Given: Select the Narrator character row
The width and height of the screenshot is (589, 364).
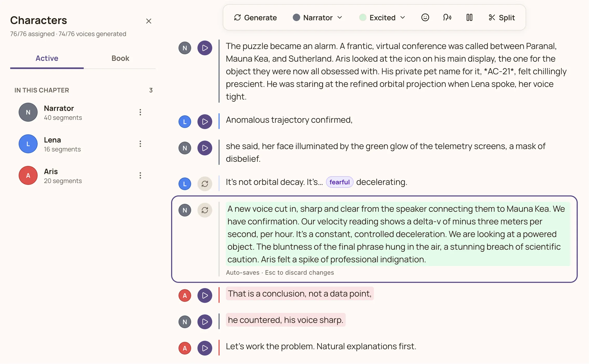Looking at the screenshot, I should tap(83, 112).
